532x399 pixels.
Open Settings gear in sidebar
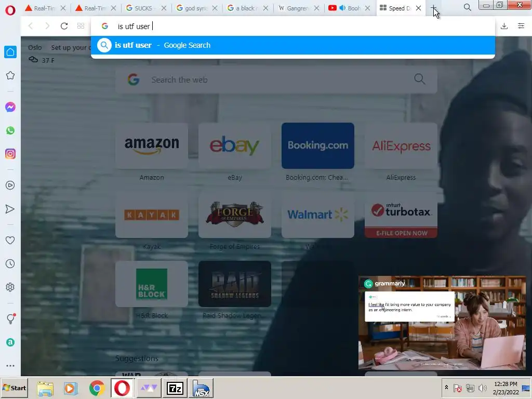[x=10, y=287]
